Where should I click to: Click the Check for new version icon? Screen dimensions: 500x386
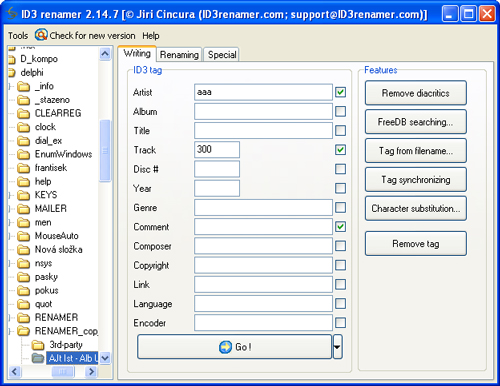[x=41, y=35]
